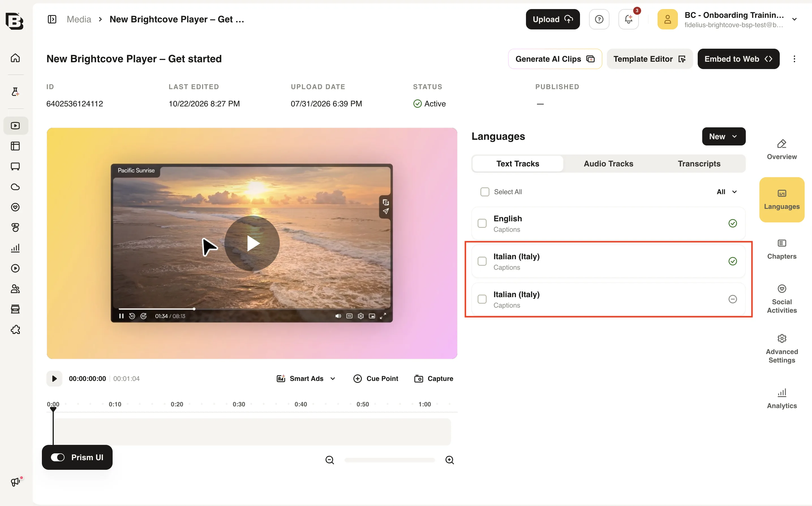Open the Template Editor

[649, 59]
